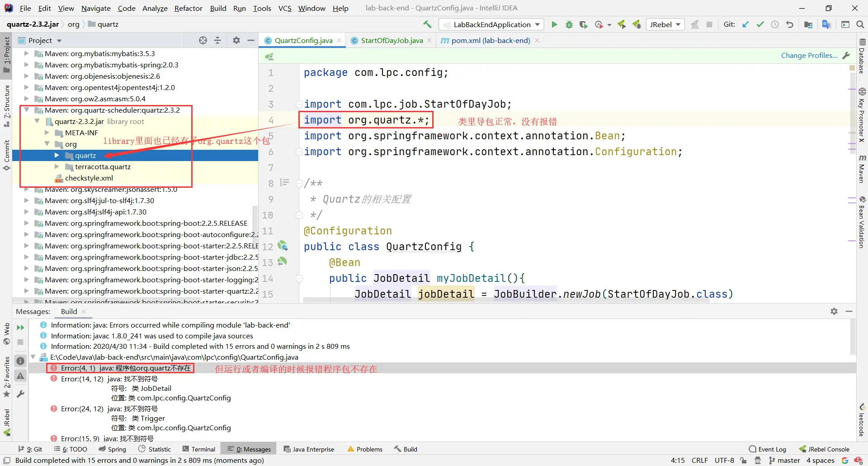Click the Build project hammer icon
The width and height of the screenshot is (868, 466).
[427, 24]
